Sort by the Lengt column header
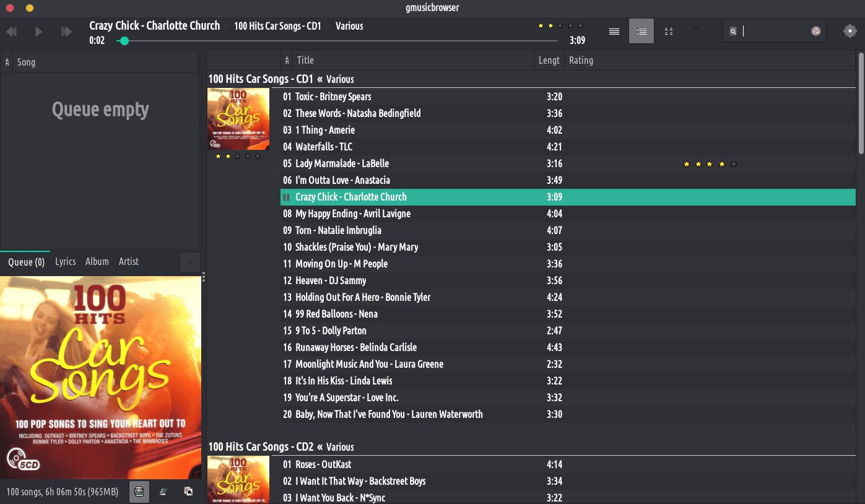The width and height of the screenshot is (865, 504). (x=549, y=60)
